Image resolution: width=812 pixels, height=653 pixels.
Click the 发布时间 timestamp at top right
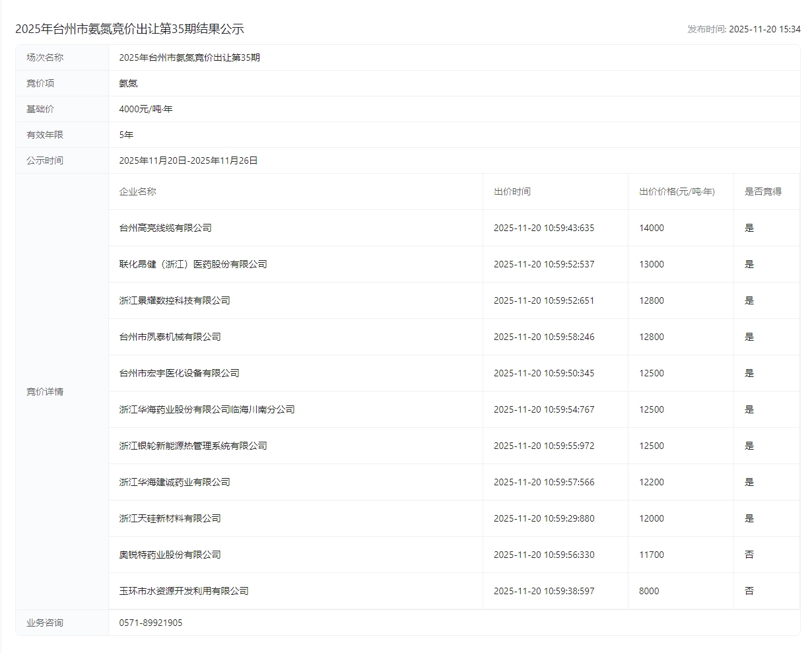(x=743, y=29)
